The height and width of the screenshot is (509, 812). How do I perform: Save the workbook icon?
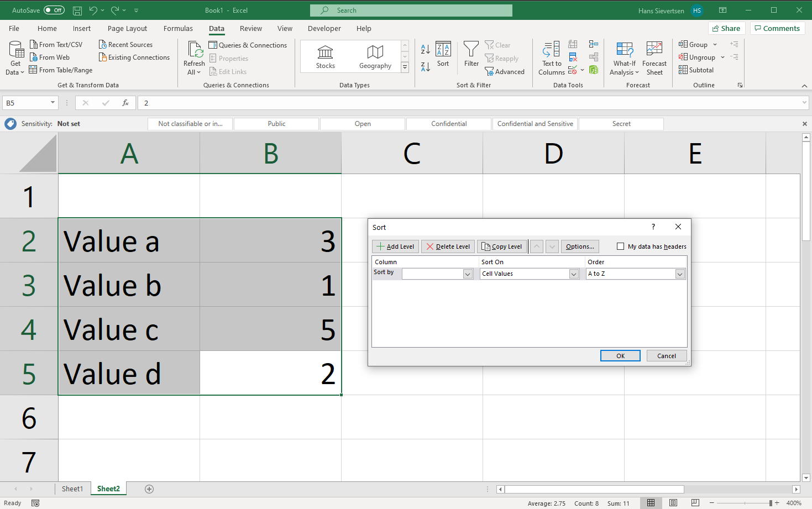[x=77, y=10]
